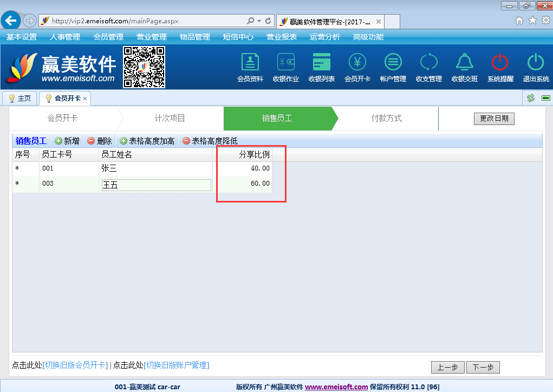
Task: Click the 删除 delete button
Action: coord(100,141)
